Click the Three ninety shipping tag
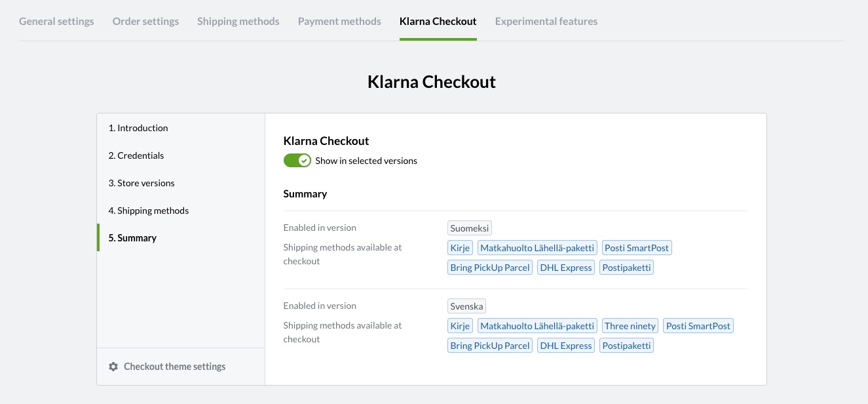 coord(630,326)
